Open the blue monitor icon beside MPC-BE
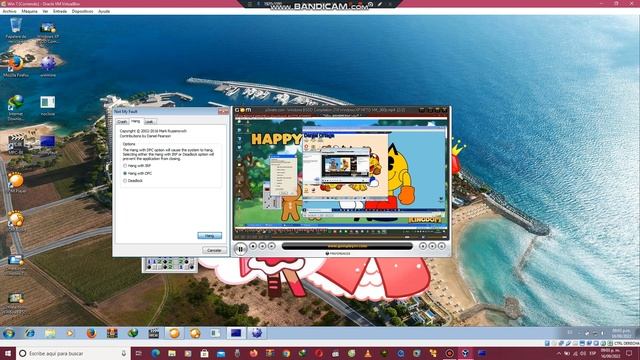640x360 pixels. [x=48, y=141]
